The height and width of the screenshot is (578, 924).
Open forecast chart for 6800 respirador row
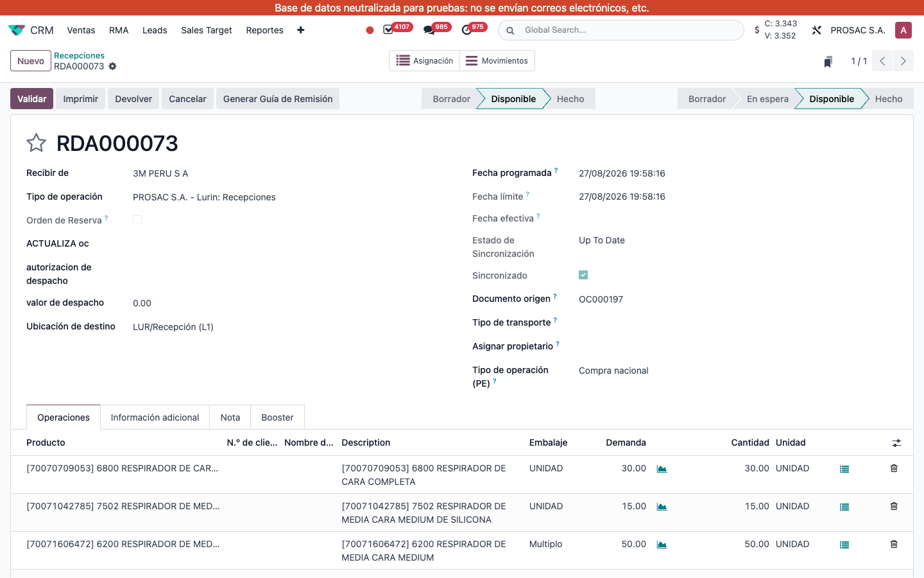click(662, 469)
